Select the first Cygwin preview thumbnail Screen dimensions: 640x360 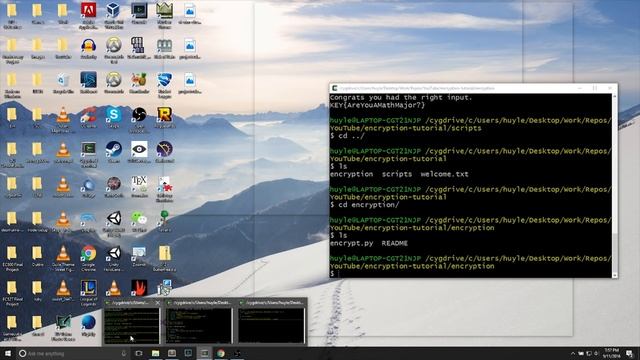click(x=131, y=325)
